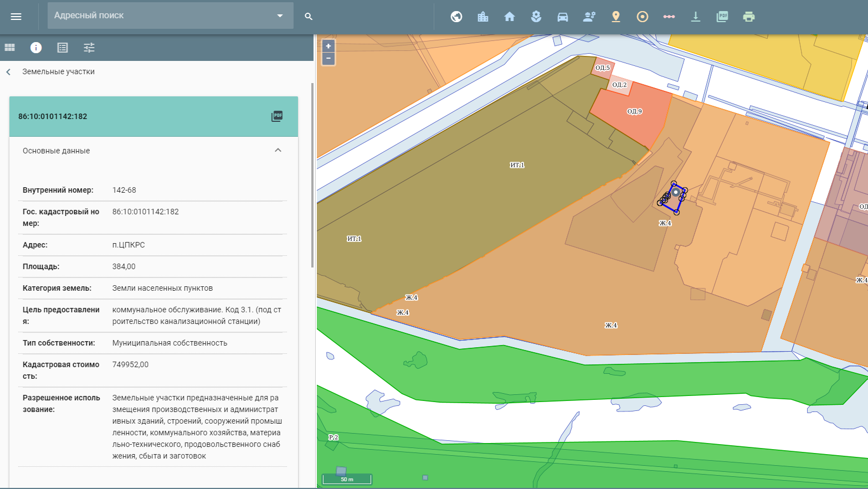The height and width of the screenshot is (489, 868).
Task: Switch to the info panel tab
Action: 36,48
